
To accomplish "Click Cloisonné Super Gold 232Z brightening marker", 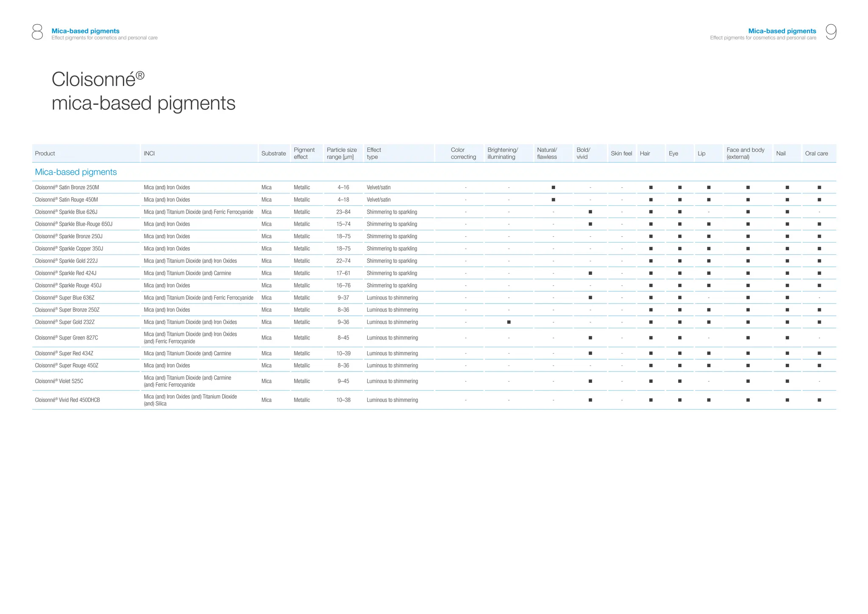I will [509, 322].
